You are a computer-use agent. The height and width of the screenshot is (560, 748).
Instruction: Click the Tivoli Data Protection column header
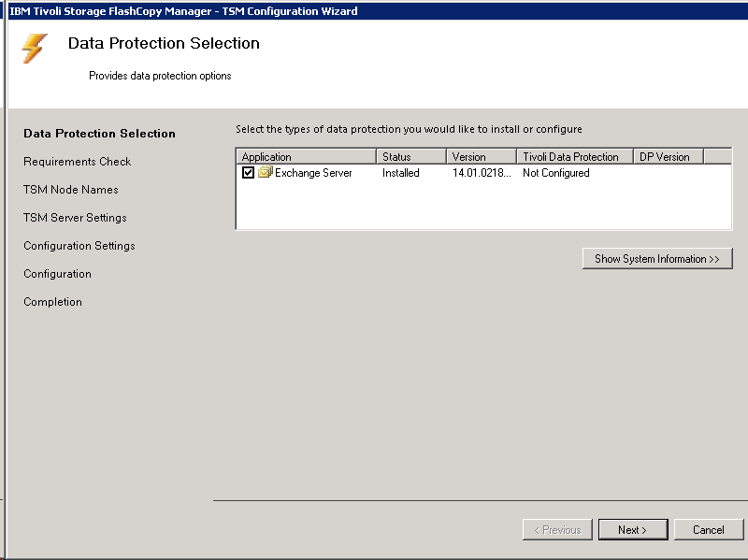pyautogui.click(x=574, y=157)
